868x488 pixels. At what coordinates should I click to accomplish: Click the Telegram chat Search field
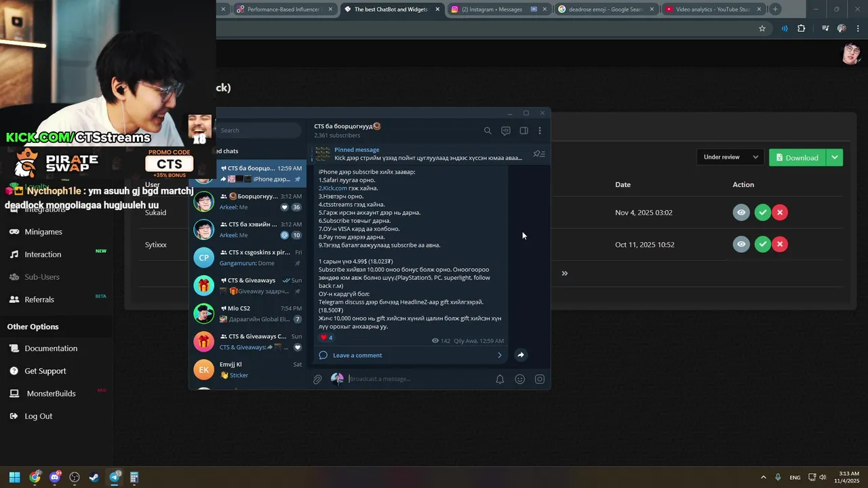pos(259,130)
